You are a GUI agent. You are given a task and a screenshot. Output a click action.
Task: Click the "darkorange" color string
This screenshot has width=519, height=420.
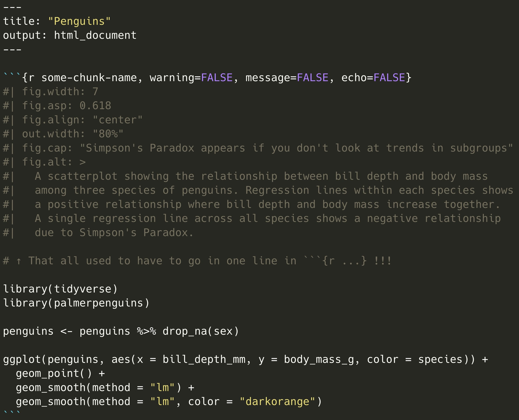click(277, 402)
